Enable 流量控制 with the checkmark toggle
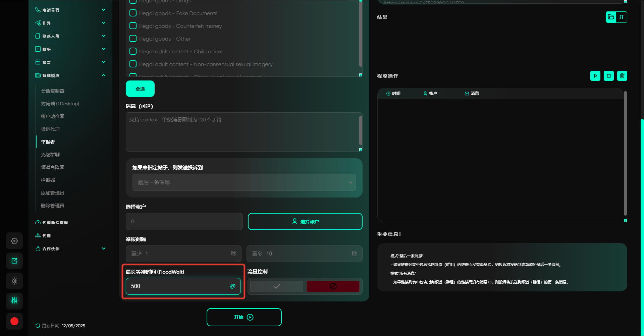The image size is (644, 336). click(276, 286)
